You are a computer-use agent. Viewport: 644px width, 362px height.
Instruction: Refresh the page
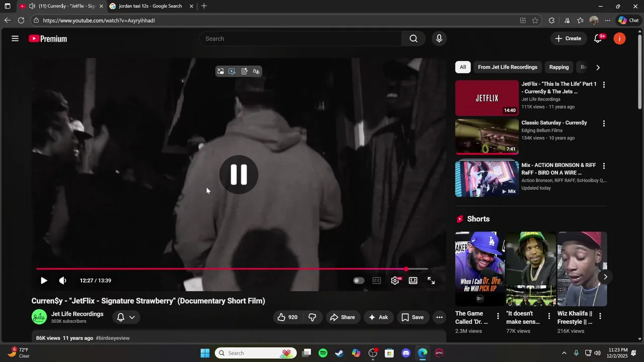tap(21, 21)
